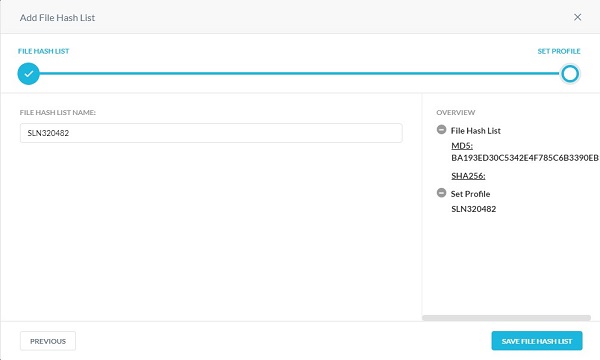This screenshot has width=600, height=360.
Task: Click the SLN320482 profile name in overview
Action: pyautogui.click(x=473, y=209)
